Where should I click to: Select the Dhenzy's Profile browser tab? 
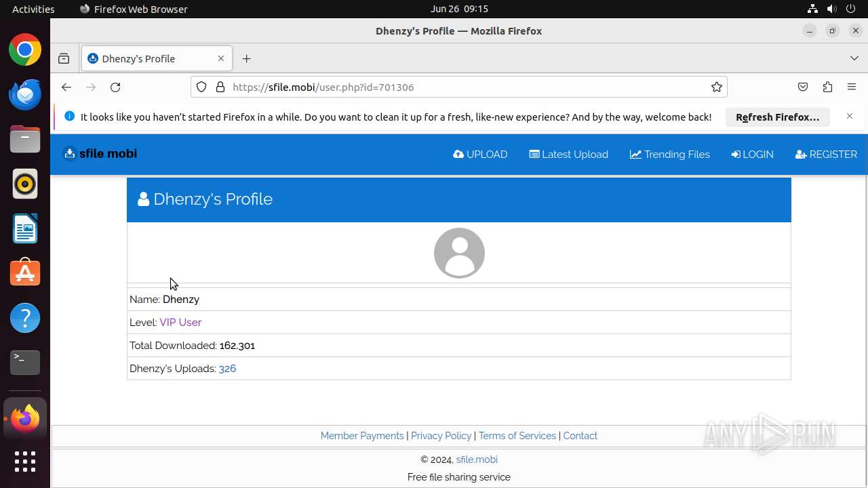click(157, 59)
